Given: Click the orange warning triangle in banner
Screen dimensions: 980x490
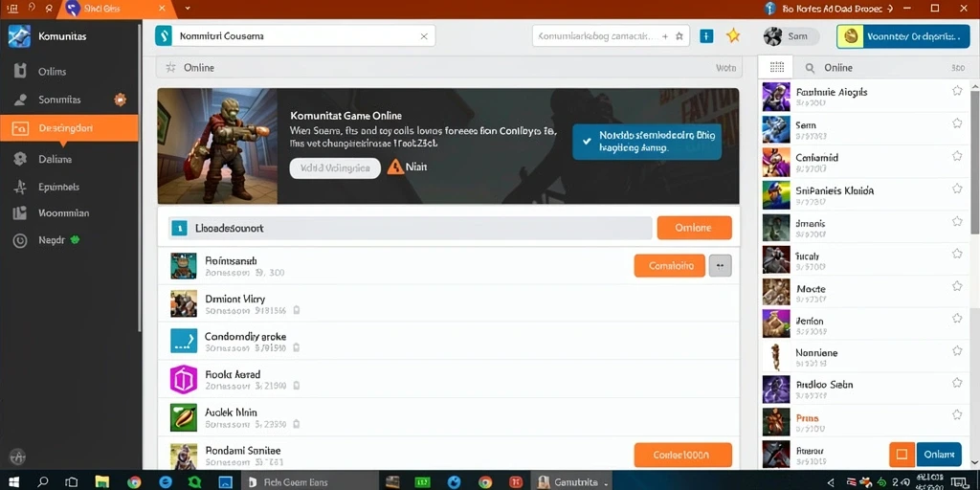Looking at the screenshot, I should [395, 167].
